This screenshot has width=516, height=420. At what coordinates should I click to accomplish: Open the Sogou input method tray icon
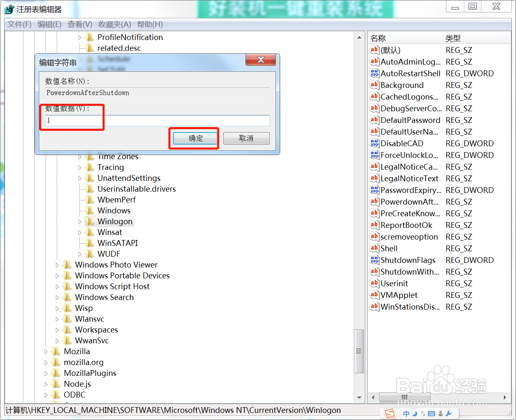(x=390, y=414)
